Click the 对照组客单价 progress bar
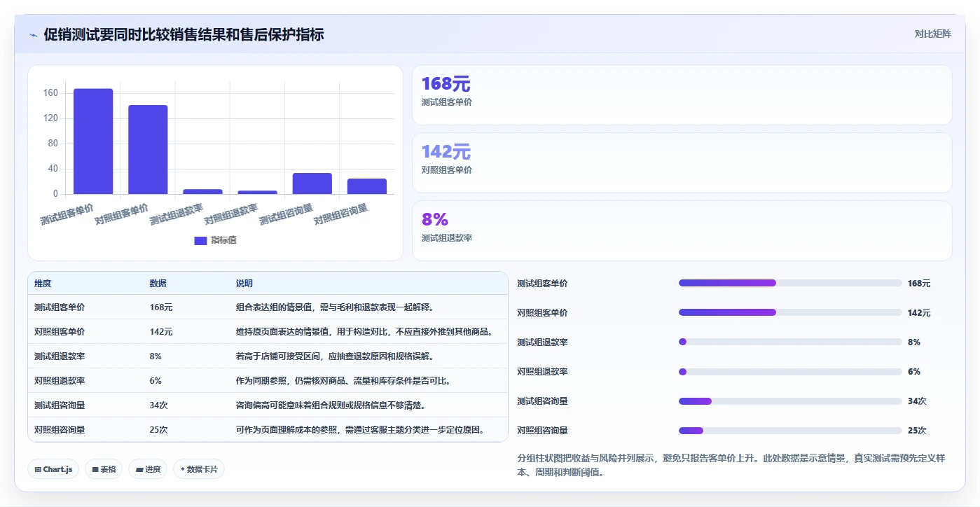 (x=790, y=312)
